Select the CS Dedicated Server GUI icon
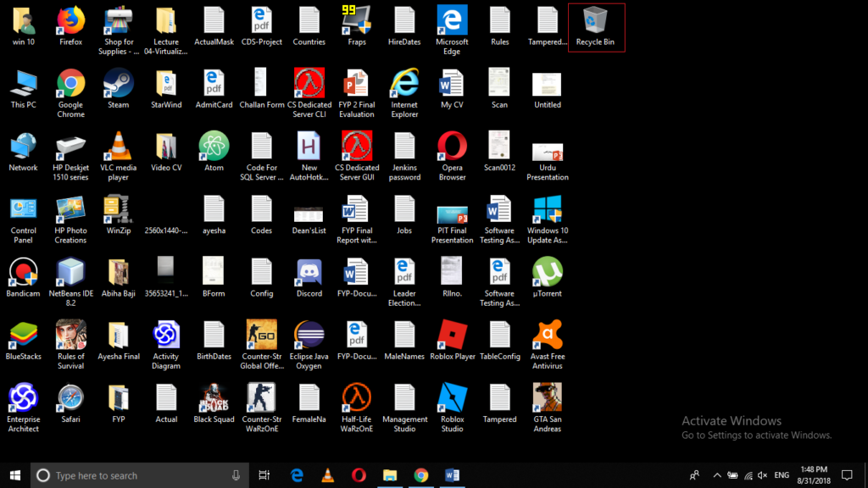Screen dimensions: 868x488 tap(357, 157)
